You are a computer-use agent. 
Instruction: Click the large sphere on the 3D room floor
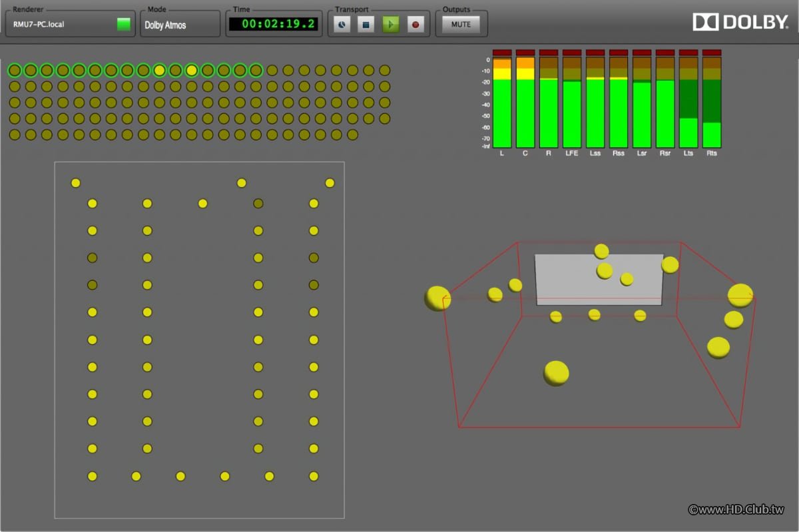point(557,373)
